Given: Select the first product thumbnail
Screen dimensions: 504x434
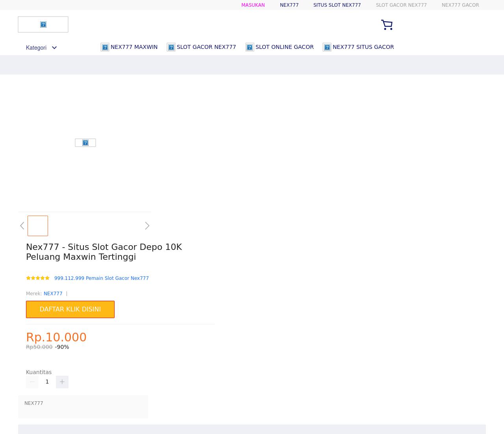Looking at the screenshot, I should point(38,226).
